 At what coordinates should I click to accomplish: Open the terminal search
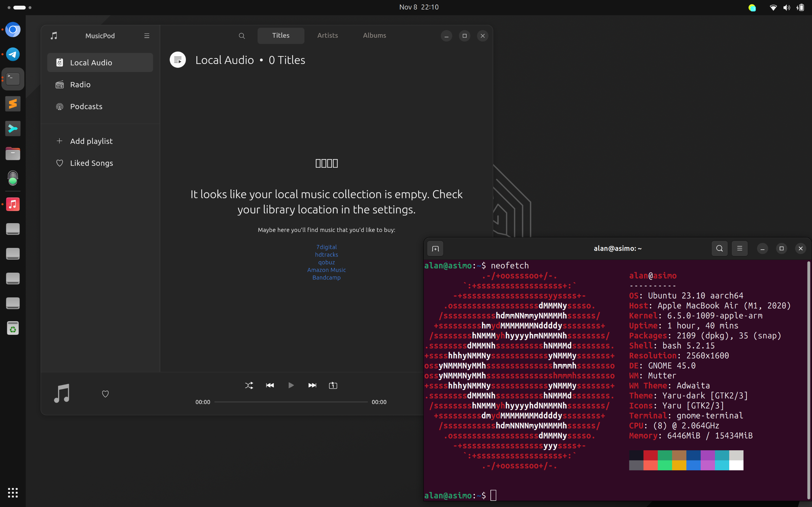[x=719, y=248]
